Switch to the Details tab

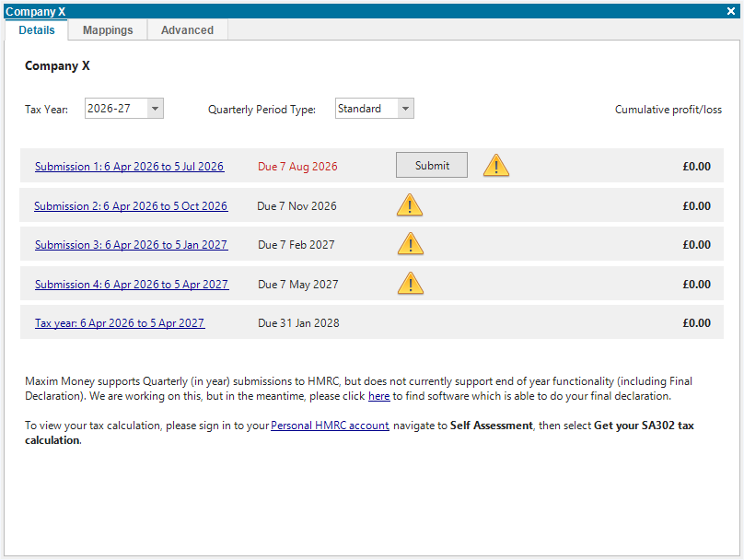click(37, 29)
